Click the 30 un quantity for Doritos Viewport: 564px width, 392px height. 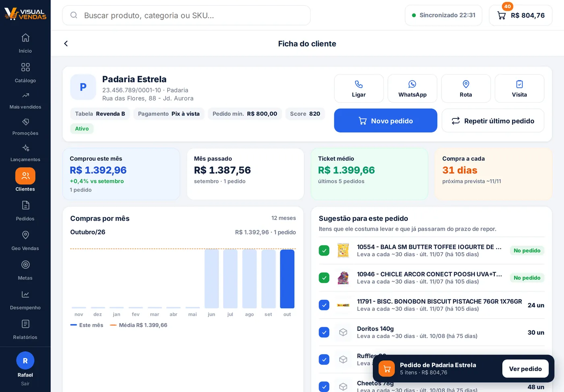pos(536,332)
